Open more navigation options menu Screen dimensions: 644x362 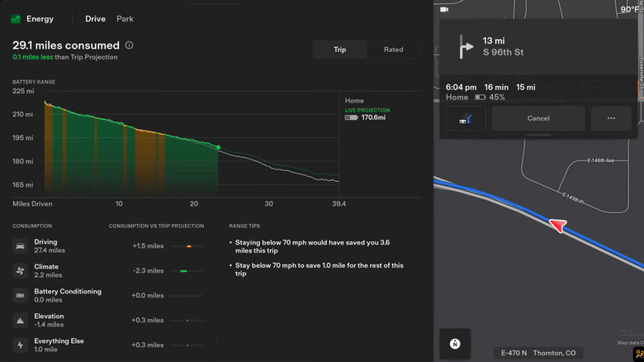tap(611, 118)
